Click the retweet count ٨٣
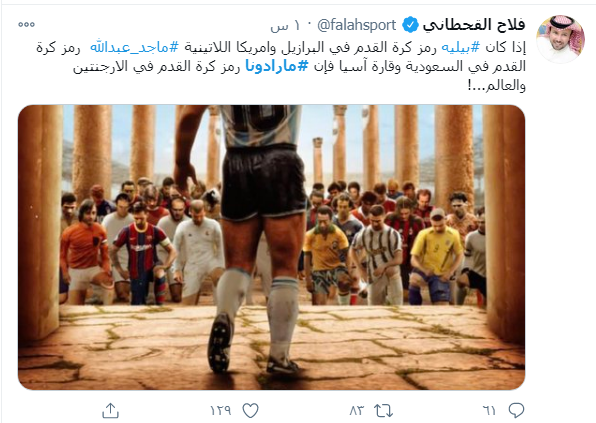This screenshot has height=423, width=596. click(x=357, y=410)
